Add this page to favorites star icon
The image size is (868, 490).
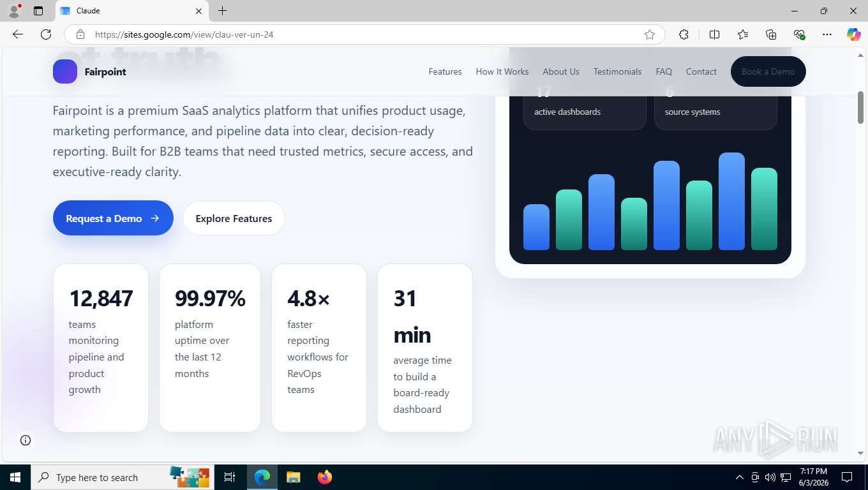650,34
